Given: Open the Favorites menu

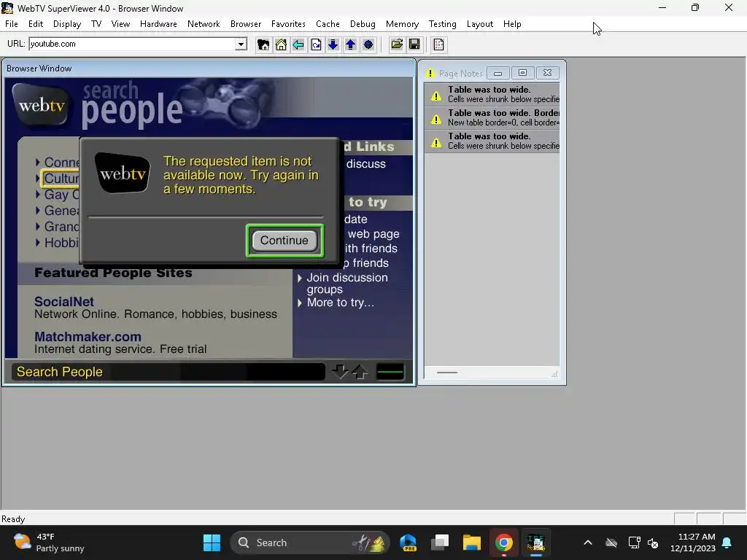Looking at the screenshot, I should [x=288, y=24].
